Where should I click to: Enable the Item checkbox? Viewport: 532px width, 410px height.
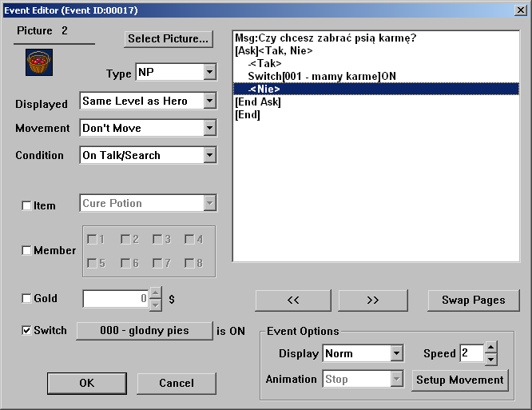26,205
